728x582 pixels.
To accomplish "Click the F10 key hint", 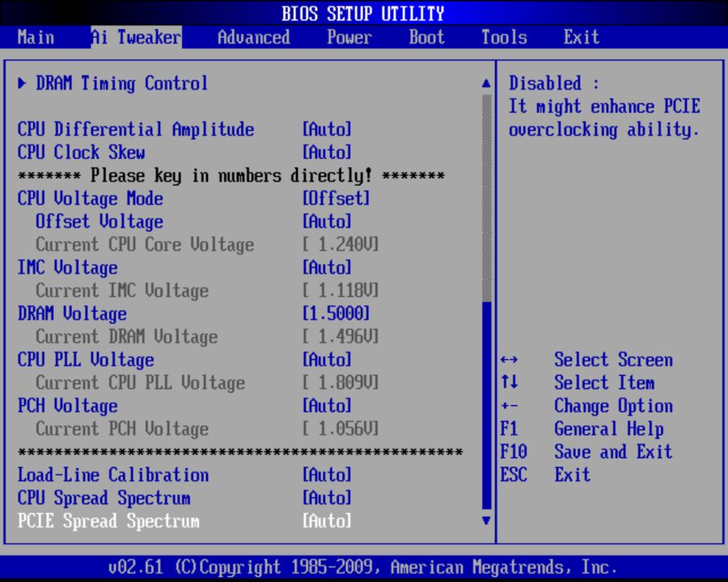I will tap(514, 452).
